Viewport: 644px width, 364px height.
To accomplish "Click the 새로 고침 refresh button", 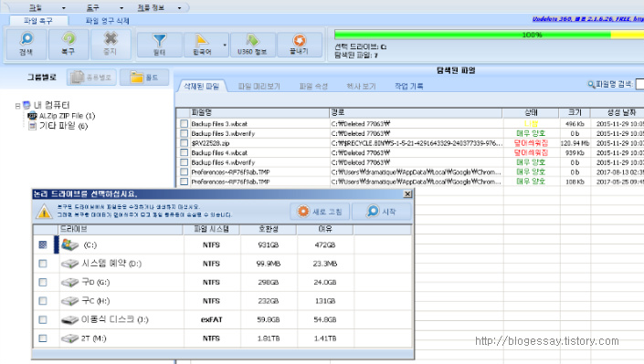I will (320, 212).
